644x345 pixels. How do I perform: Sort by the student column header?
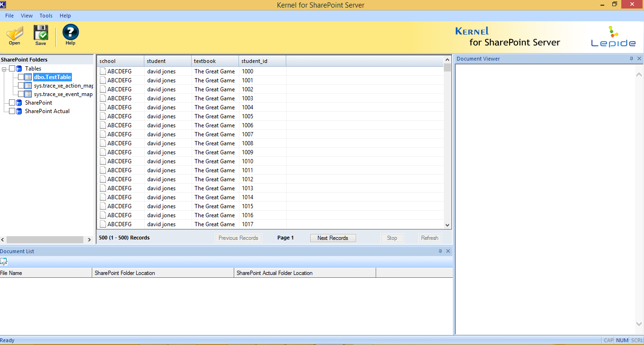(168, 61)
